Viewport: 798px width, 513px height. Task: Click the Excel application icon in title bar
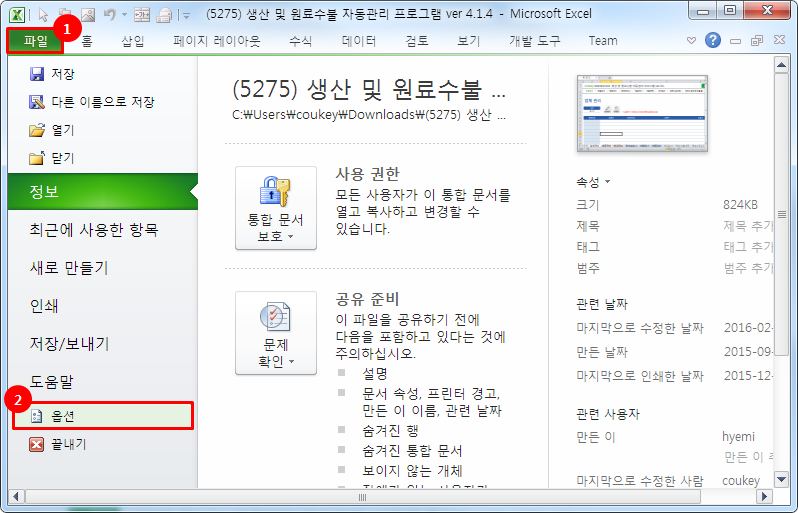click(17, 14)
